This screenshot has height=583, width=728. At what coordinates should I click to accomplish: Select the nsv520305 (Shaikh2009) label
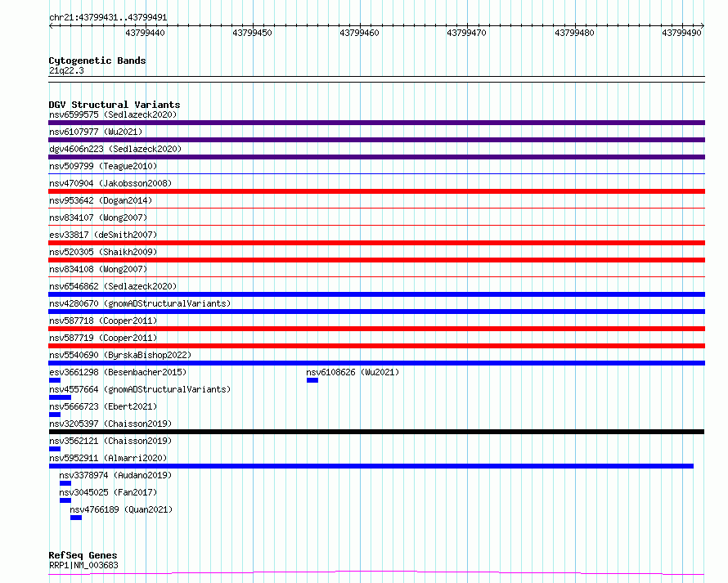[103, 252]
